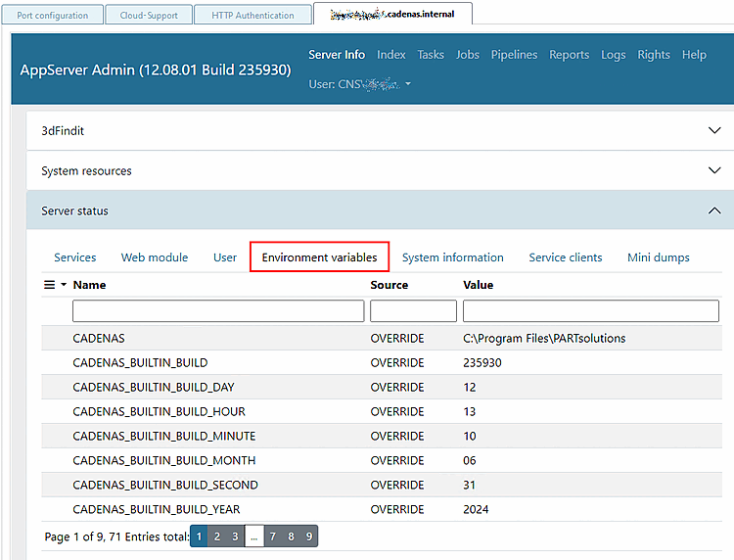Select CADENAS_BUILTIN_BUILD name cell
734x560 pixels.
(140, 363)
